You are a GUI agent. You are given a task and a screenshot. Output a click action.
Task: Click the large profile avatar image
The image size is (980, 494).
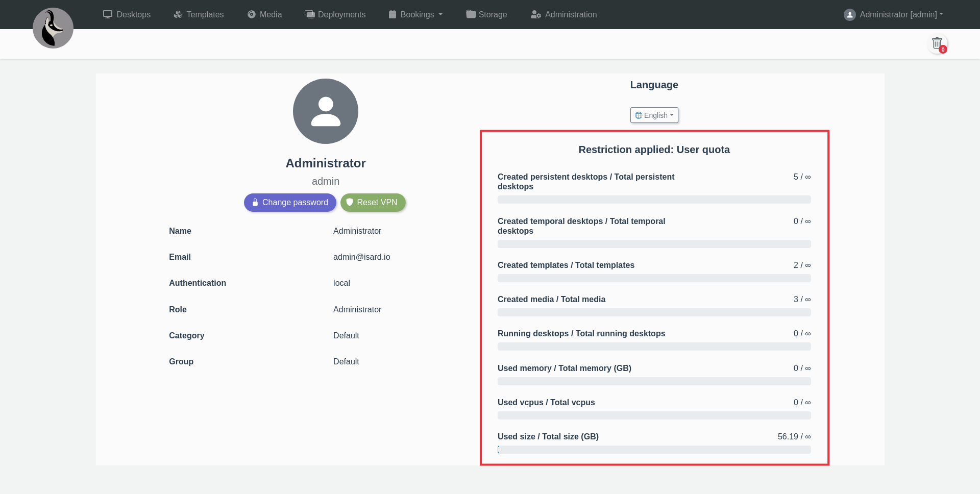(326, 111)
